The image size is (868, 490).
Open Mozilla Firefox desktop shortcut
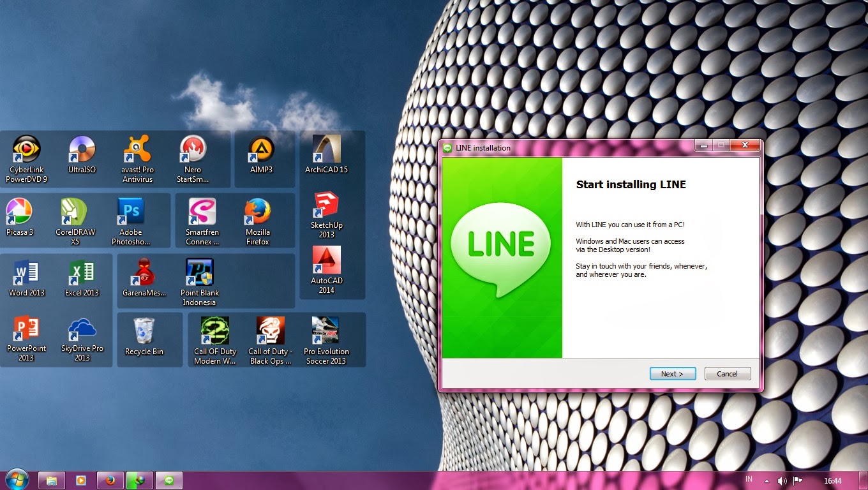pos(258,221)
